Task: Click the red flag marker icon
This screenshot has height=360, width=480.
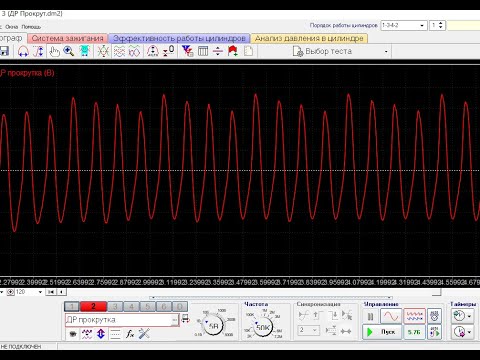Action: click(x=233, y=51)
